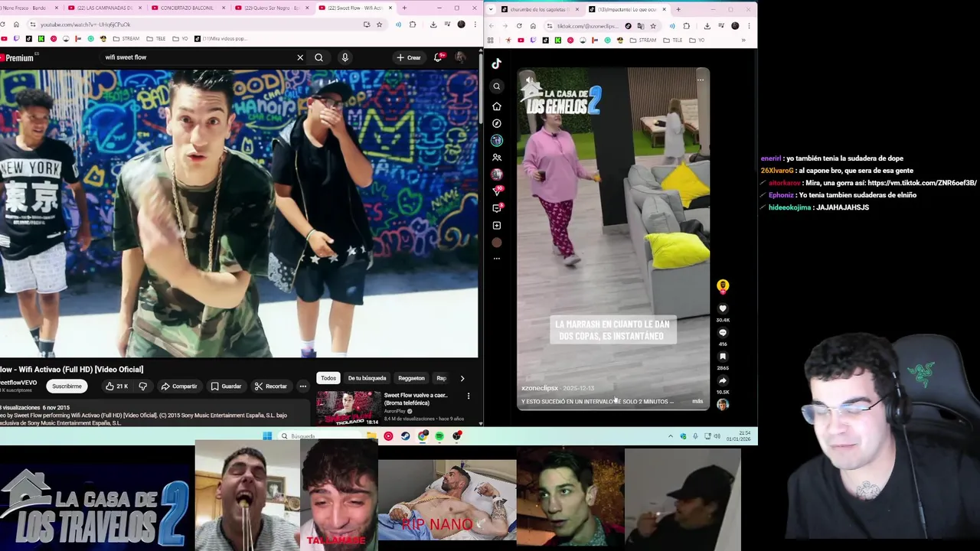This screenshot has height=551, width=980.
Task: Expand hidden bookmarks chevron in TikTok window
Action: (743, 41)
